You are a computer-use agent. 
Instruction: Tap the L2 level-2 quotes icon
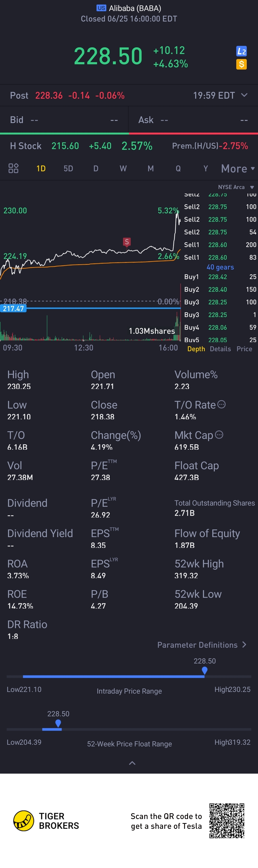tap(241, 51)
